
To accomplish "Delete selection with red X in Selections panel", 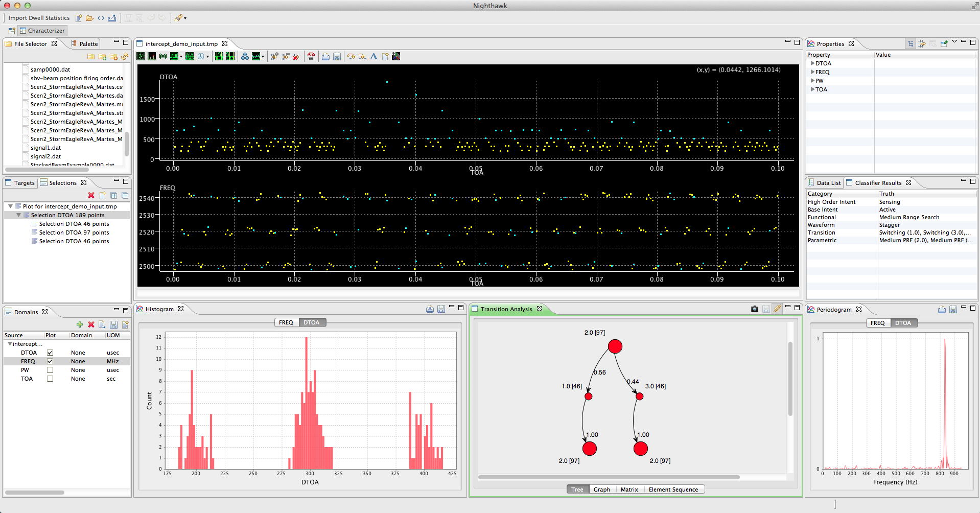I will 91,195.
